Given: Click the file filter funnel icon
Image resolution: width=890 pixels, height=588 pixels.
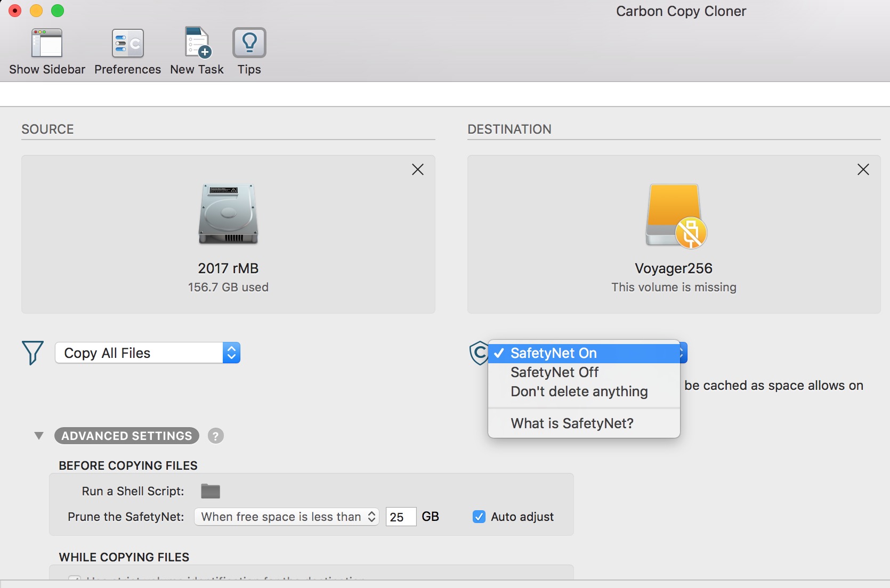Looking at the screenshot, I should (x=33, y=353).
